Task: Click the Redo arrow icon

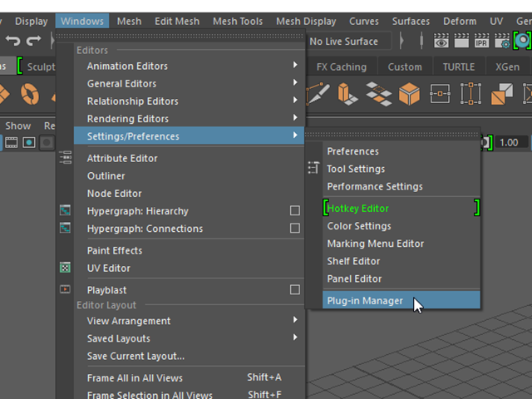Action: [x=33, y=41]
